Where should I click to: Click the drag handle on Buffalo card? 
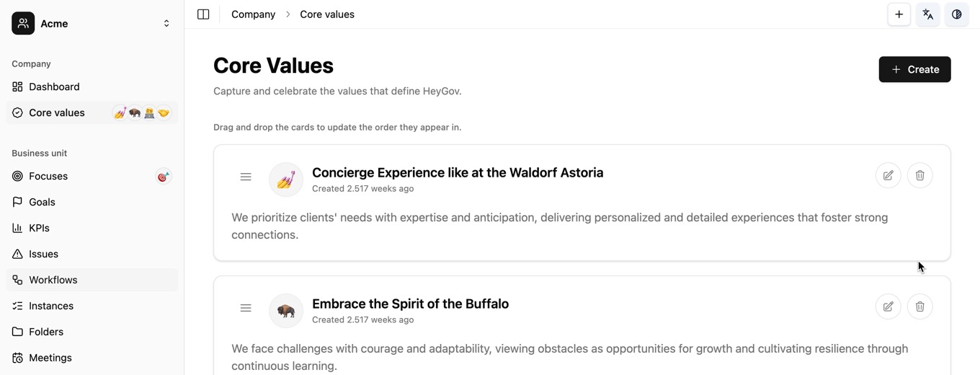click(246, 308)
